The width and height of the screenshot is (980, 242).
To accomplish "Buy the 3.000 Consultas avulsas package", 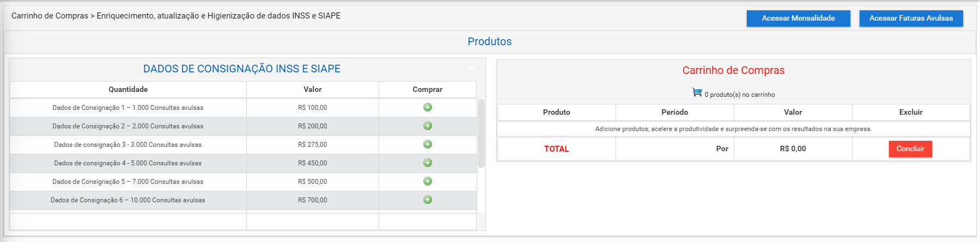I will coord(428,144).
